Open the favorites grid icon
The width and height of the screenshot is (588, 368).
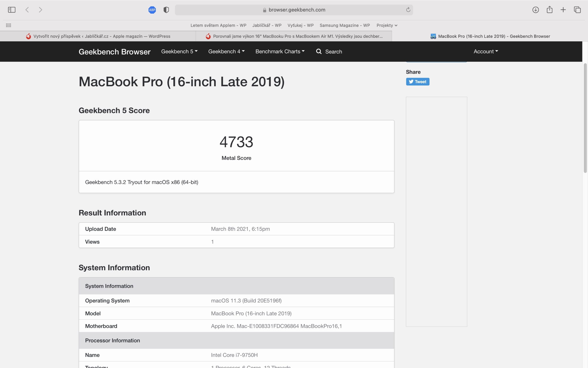[x=8, y=25]
